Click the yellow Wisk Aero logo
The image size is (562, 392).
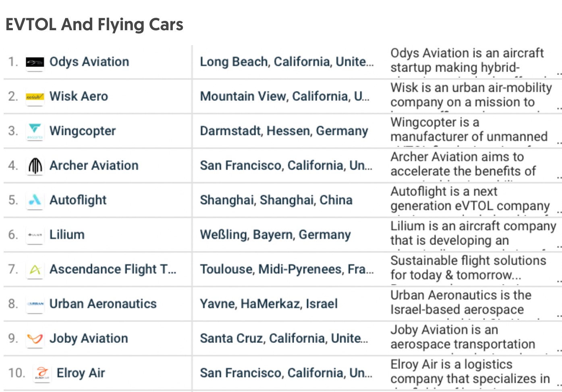(35, 97)
